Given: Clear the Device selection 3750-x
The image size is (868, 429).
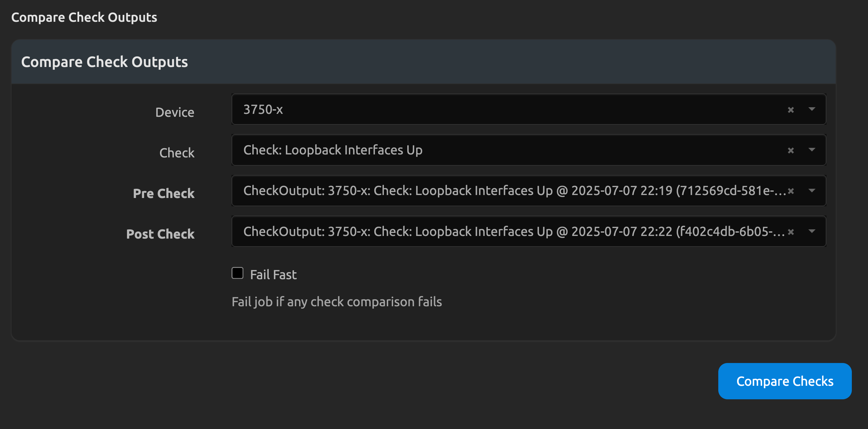Looking at the screenshot, I should (790, 110).
